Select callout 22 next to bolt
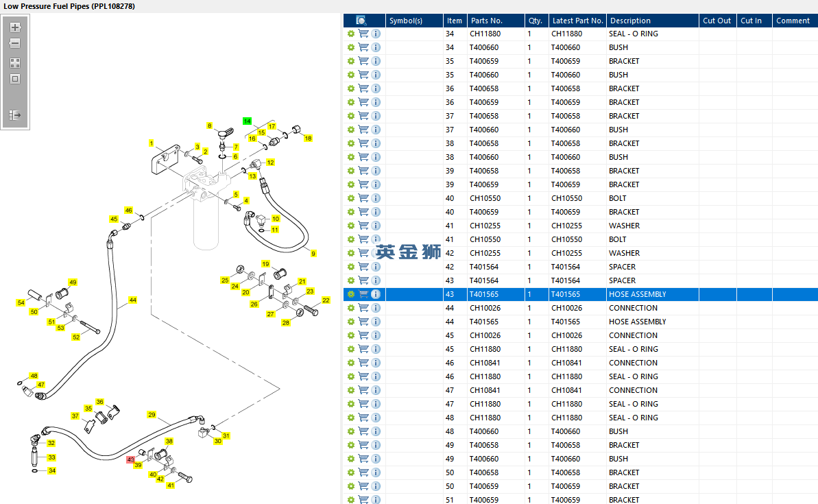Image resolution: width=818 pixels, height=504 pixels. [326, 300]
